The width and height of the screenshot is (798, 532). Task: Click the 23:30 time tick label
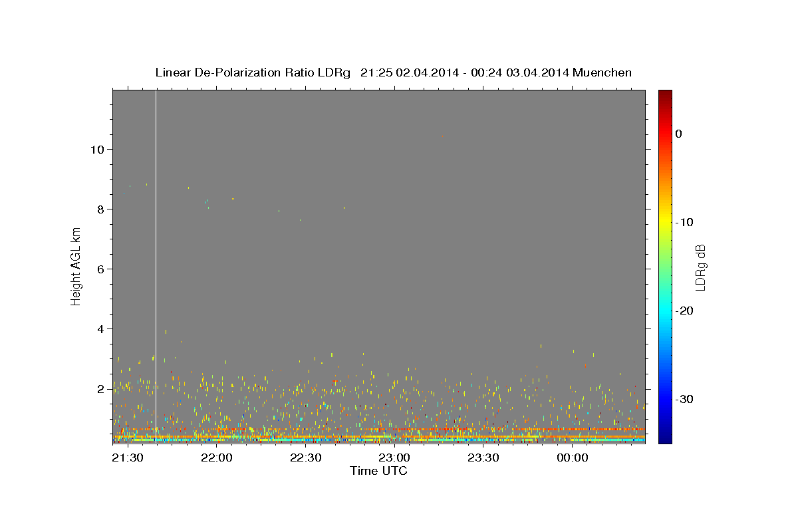[483, 458]
